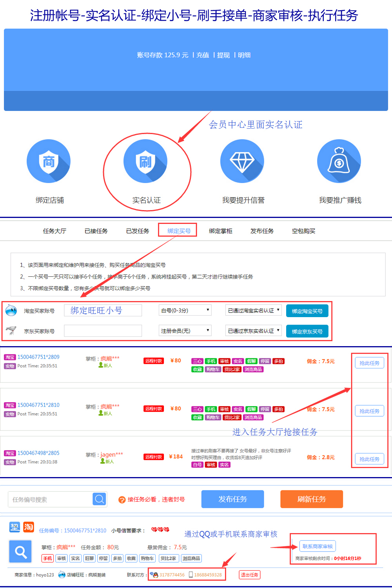This screenshot has height=588, width=392.
Task: Open the 任务大厅 tab
Action: [x=54, y=231]
